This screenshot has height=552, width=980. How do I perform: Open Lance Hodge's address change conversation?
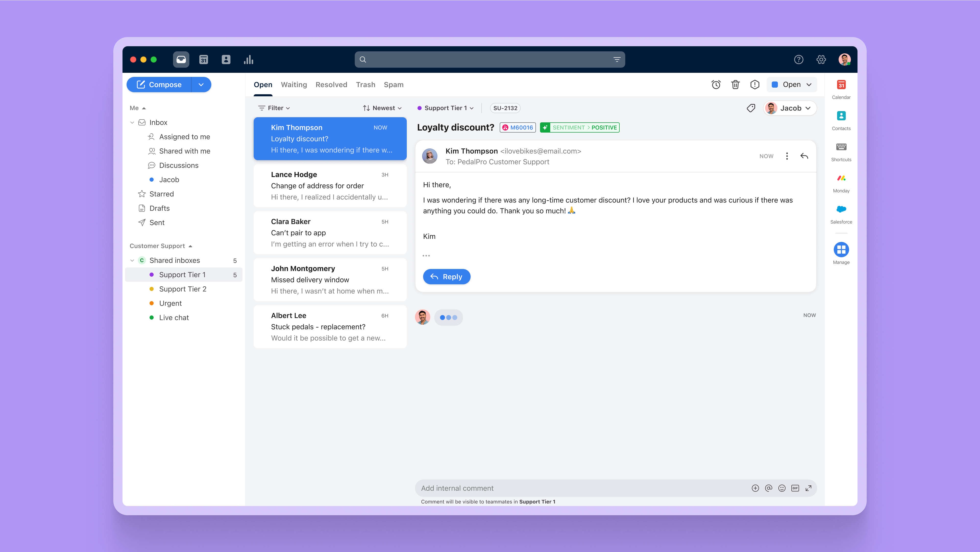[330, 186]
